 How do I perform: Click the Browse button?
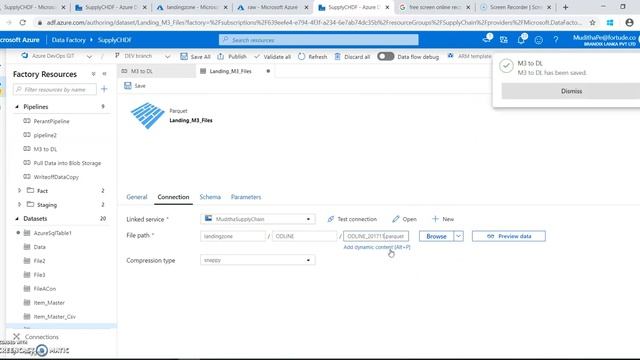(436, 236)
